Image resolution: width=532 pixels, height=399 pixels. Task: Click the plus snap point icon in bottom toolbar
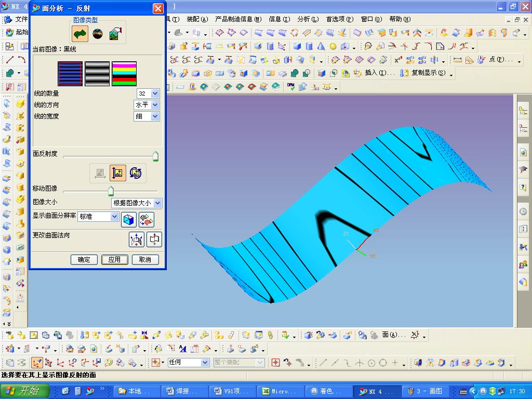pos(395,363)
